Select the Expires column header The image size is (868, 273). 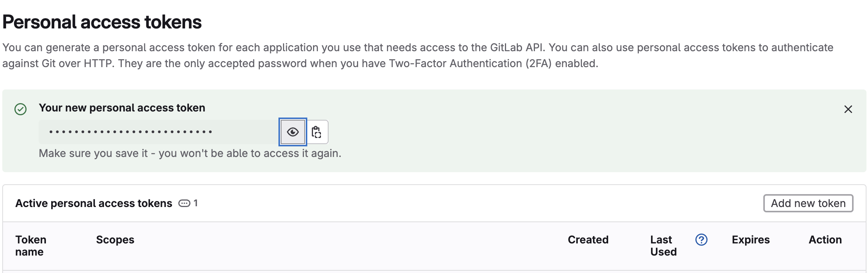[750, 240]
